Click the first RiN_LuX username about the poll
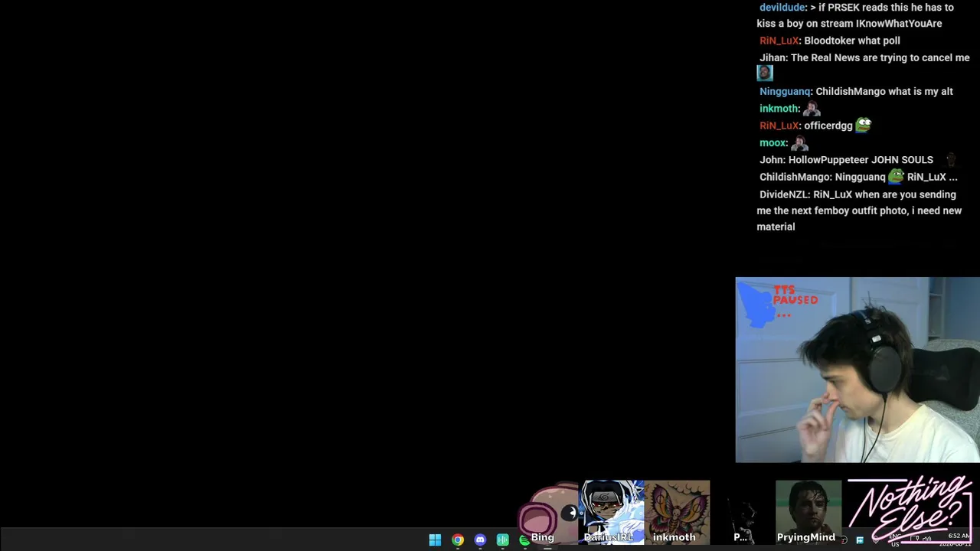980x551 pixels. [779, 41]
